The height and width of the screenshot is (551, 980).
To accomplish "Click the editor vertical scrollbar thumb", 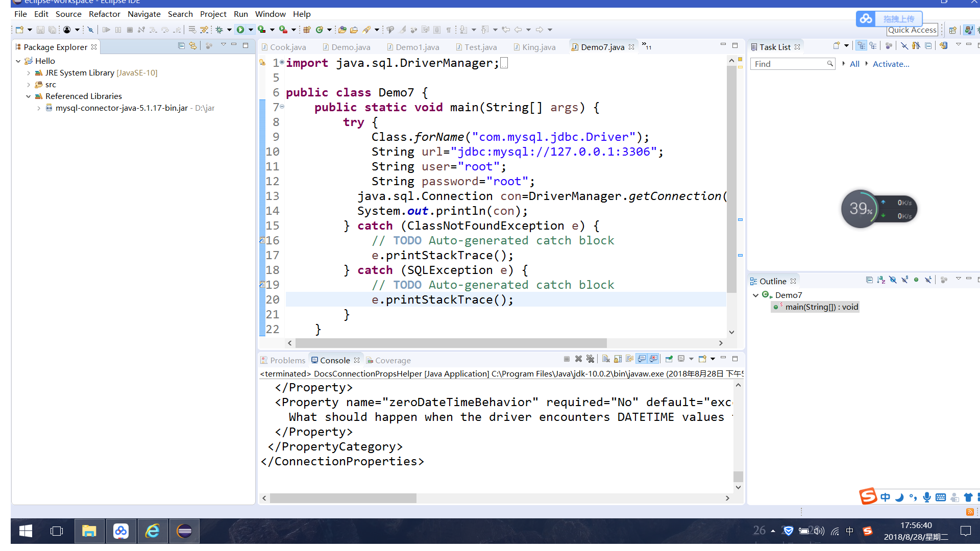I will [x=731, y=178].
